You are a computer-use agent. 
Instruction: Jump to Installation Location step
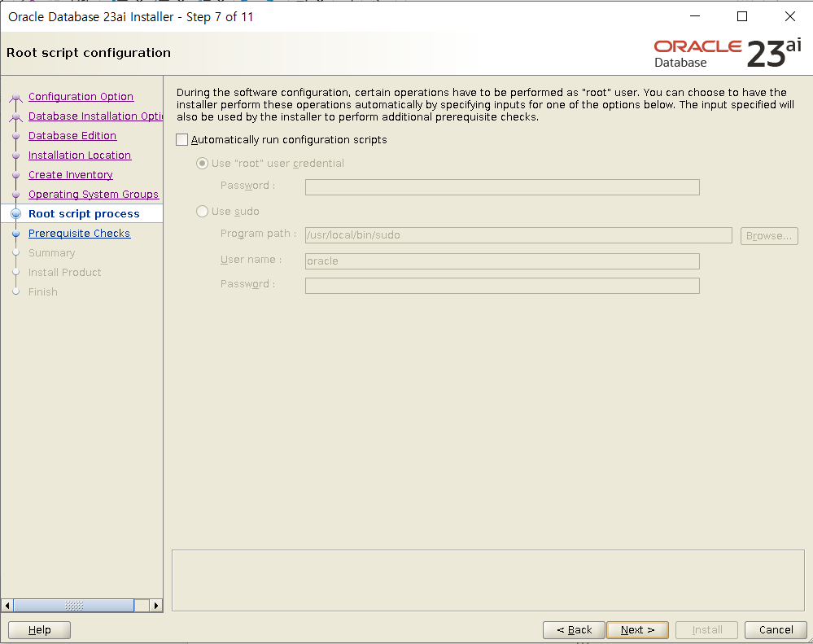[80, 155]
